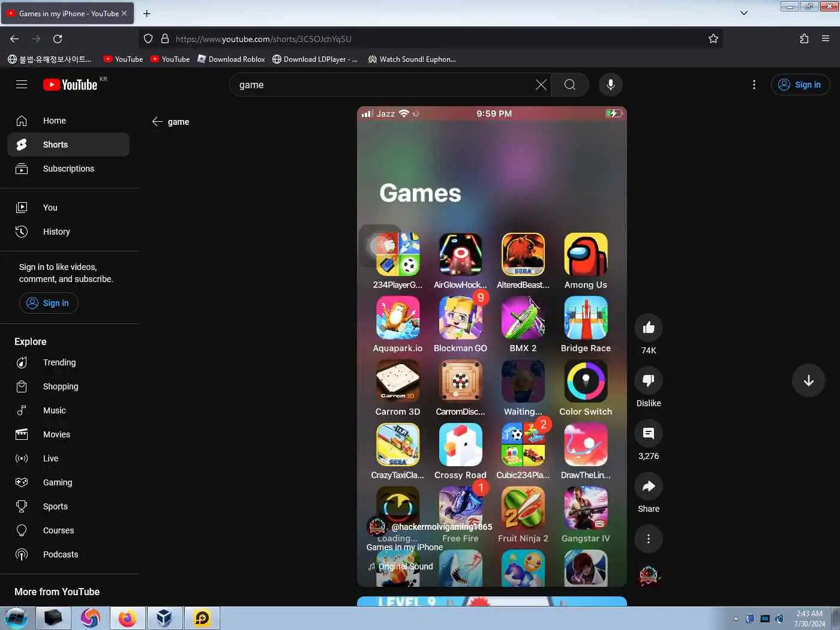Open Shopping under Explore
Screen dimensions: 840x630
click(x=68, y=386)
